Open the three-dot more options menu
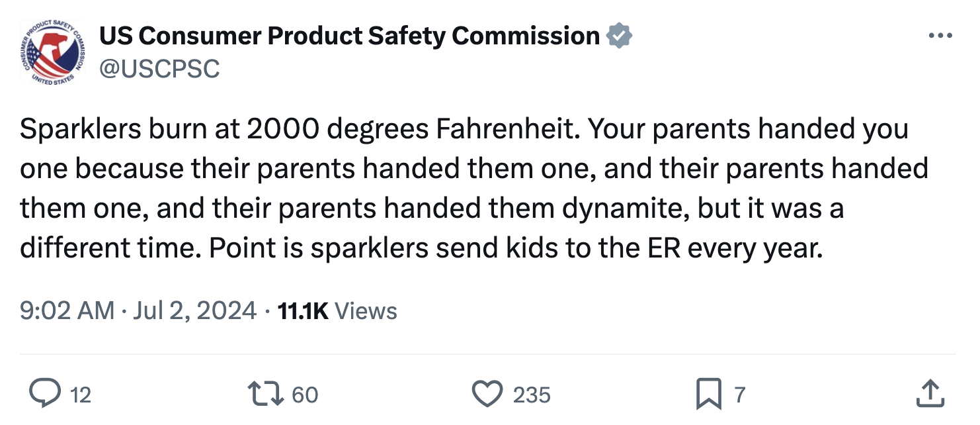The height and width of the screenshot is (425, 980). [x=940, y=36]
